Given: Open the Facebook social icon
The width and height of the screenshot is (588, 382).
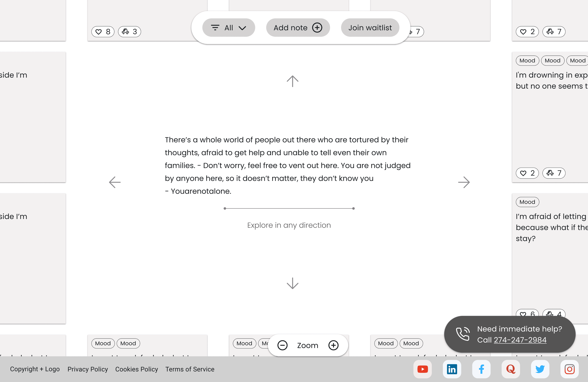Looking at the screenshot, I should click(481, 369).
